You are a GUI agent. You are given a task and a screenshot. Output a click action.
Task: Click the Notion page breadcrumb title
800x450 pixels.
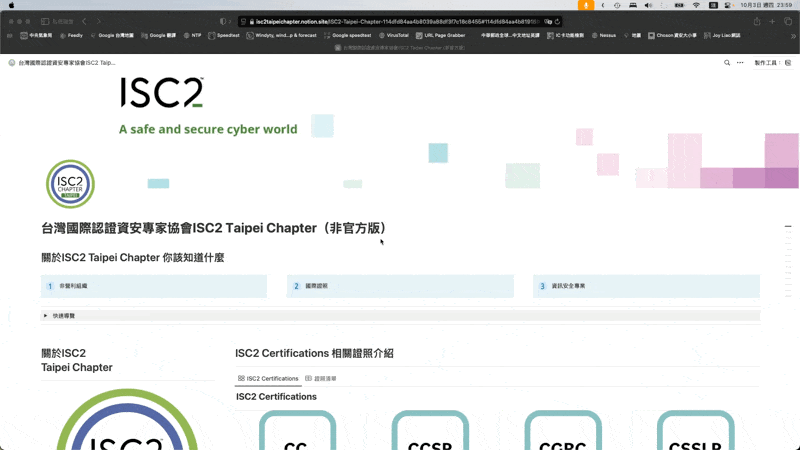tap(62, 63)
